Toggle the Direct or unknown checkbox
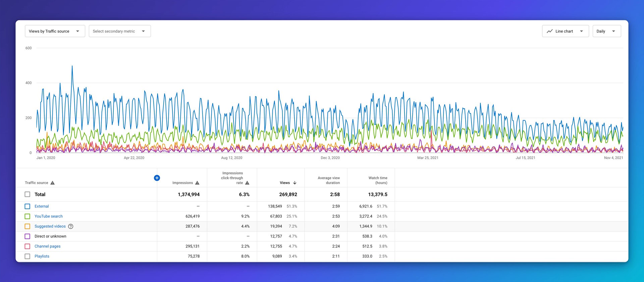The image size is (644, 282). click(28, 236)
